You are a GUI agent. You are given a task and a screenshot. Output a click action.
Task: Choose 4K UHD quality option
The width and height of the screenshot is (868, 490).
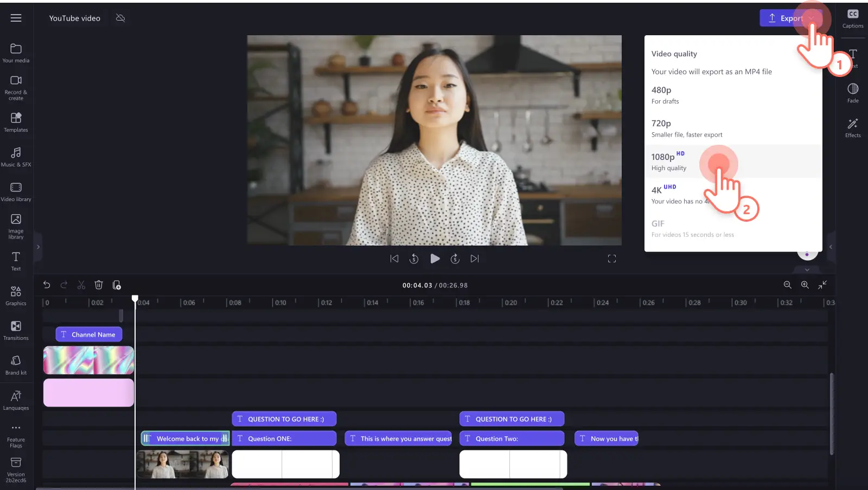[x=733, y=194]
